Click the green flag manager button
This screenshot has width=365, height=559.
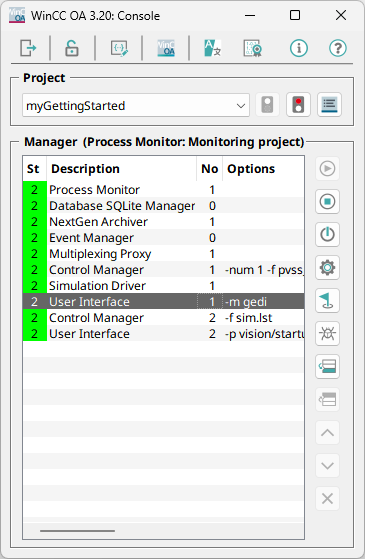click(x=327, y=301)
